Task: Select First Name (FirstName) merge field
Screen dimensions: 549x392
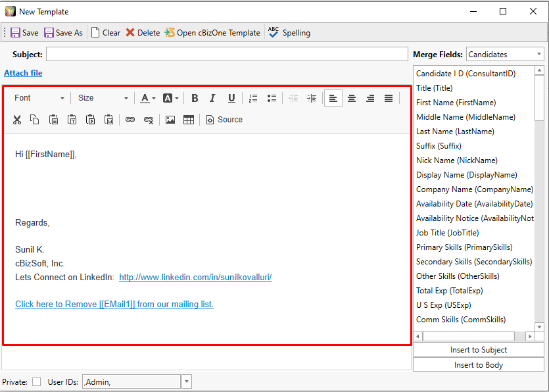Action: point(456,103)
